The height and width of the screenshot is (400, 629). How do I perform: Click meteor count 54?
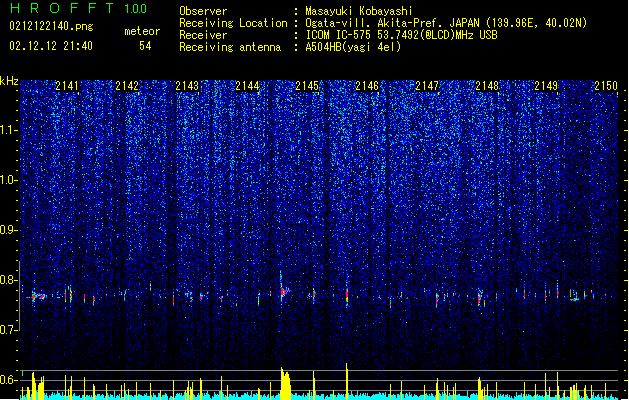click(145, 46)
